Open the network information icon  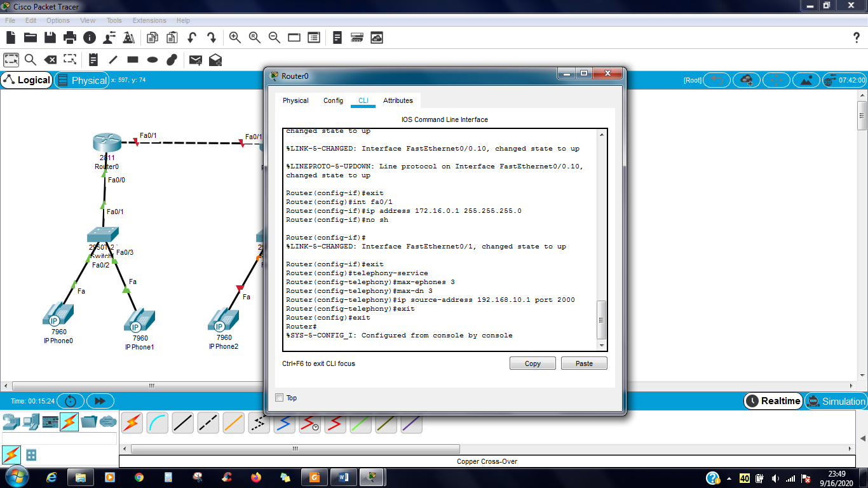click(x=90, y=37)
